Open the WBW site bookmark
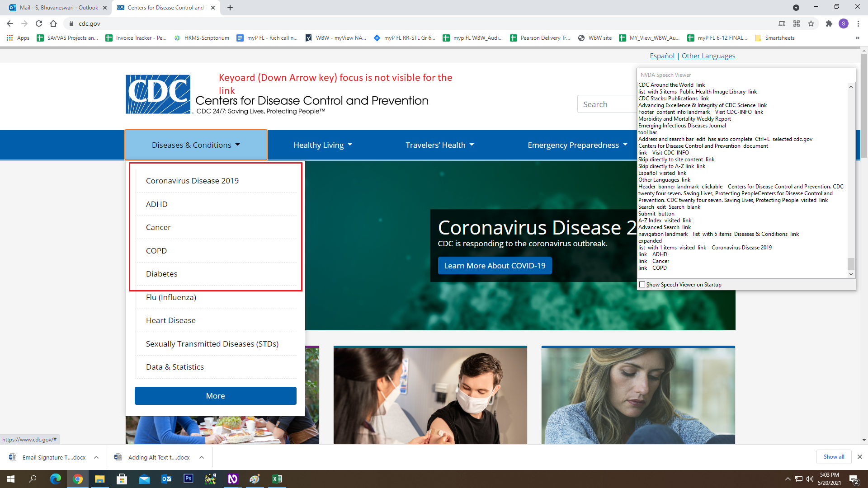The width and height of the screenshot is (868, 488). [595, 38]
